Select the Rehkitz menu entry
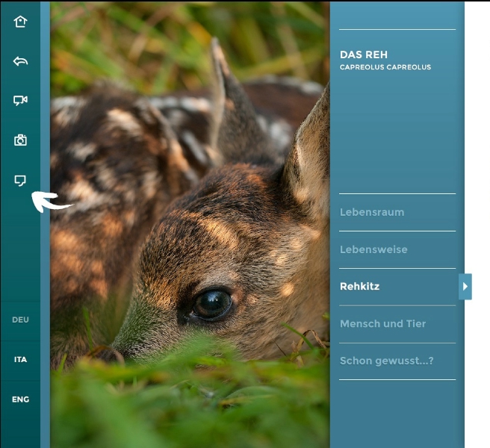 coord(359,286)
